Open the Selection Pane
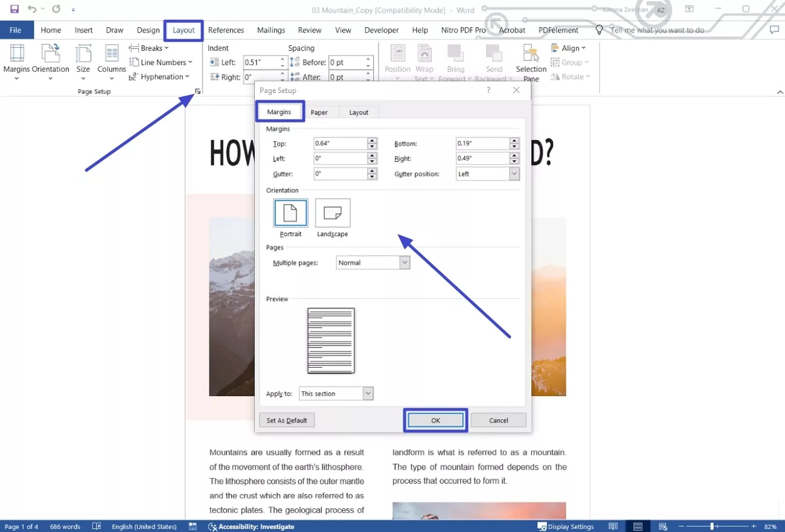The width and height of the screenshot is (785, 532). tap(531, 62)
